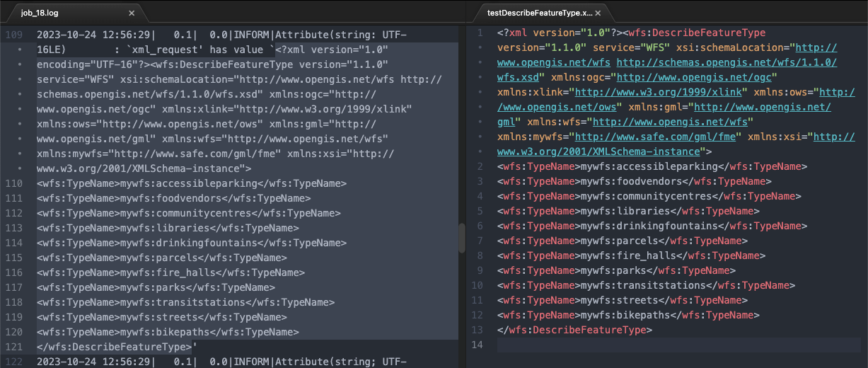Click communitycentres line in the XML pane

[649, 196]
